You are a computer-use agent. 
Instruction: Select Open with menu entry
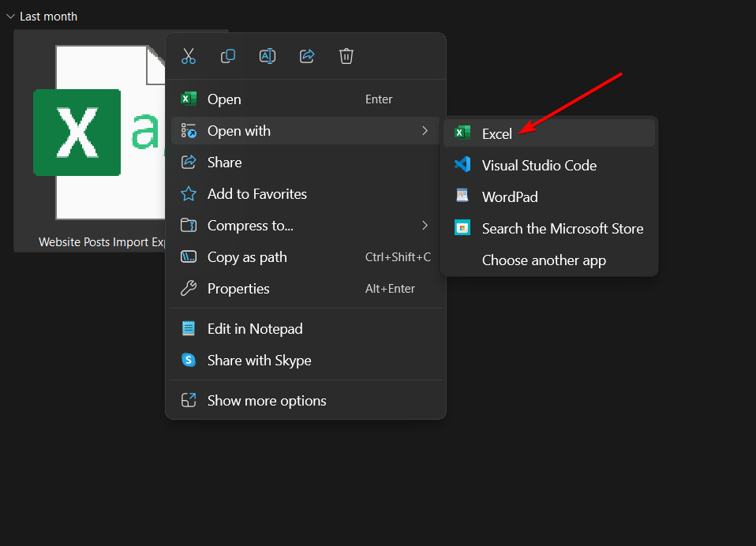coord(305,131)
